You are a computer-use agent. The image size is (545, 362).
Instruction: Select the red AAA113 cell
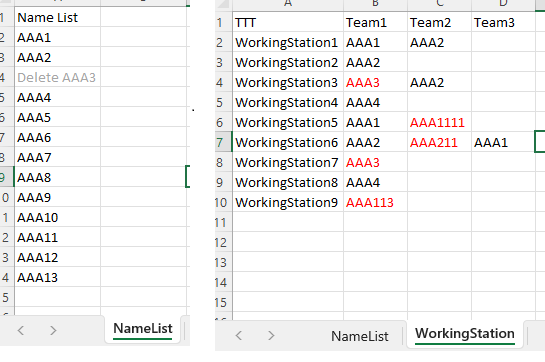coord(375,202)
